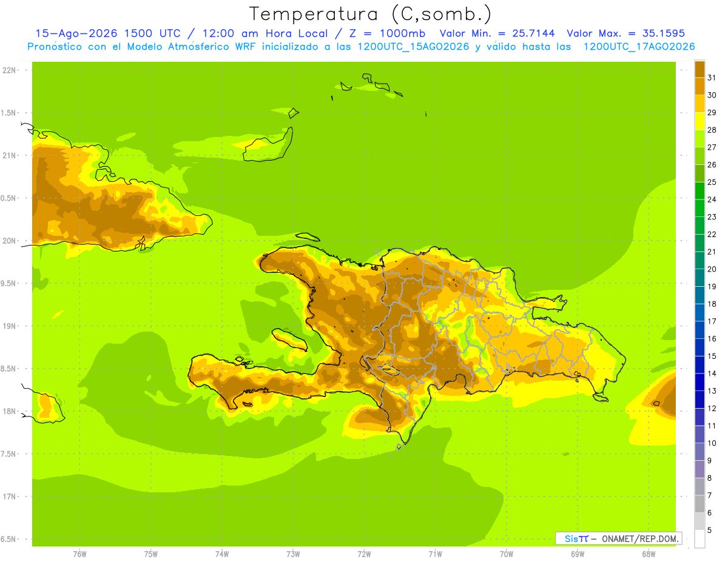Screen dimensions: 728x562
Task: Click the 'ONAMET/REP.DOM.' credit label
Action: (x=640, y=538)
